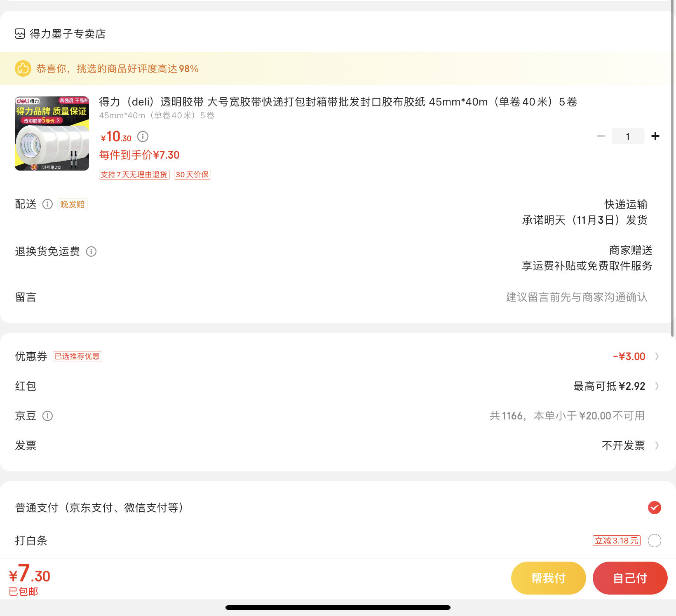Viewport: 676px width, 616px height.
Task: Click the vertical scrollbar on the right edge
Action: tap(673, 168)
